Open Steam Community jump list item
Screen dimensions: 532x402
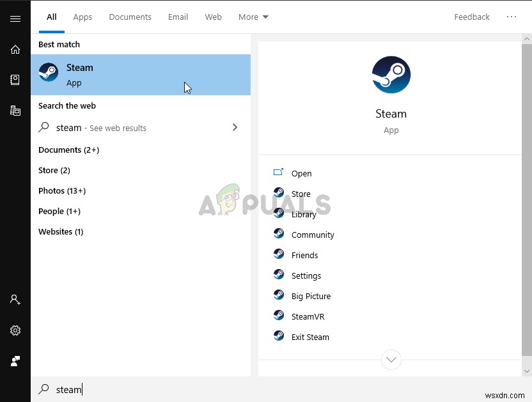pyautogui.click(x=313, y=235)
